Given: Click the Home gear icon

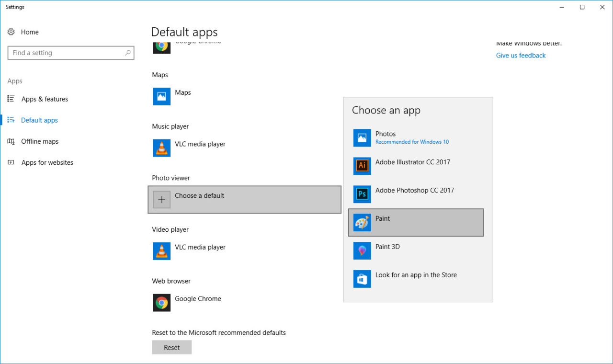Looking at the screenshot, I should click(11, 32).
